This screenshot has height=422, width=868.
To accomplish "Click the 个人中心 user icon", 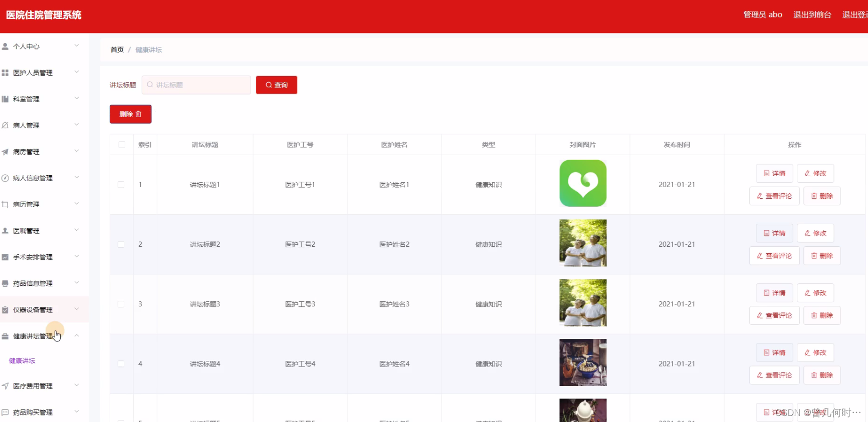I will click(5, 46).
